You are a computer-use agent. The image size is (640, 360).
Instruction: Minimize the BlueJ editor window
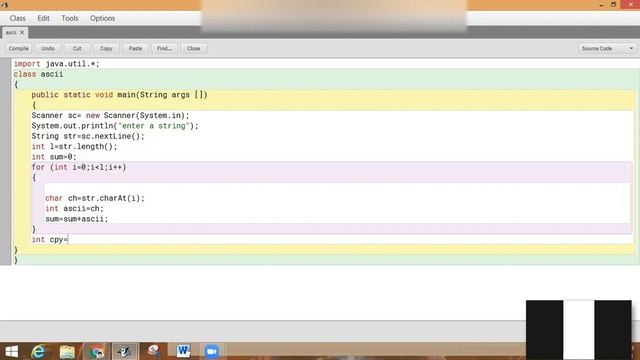pos(601,5)
